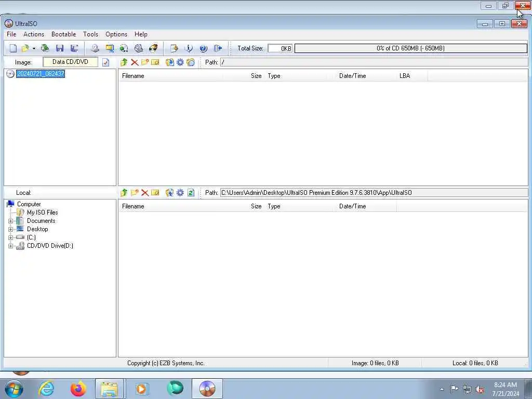Click the Properties info 'i' icon

(189, 48)
